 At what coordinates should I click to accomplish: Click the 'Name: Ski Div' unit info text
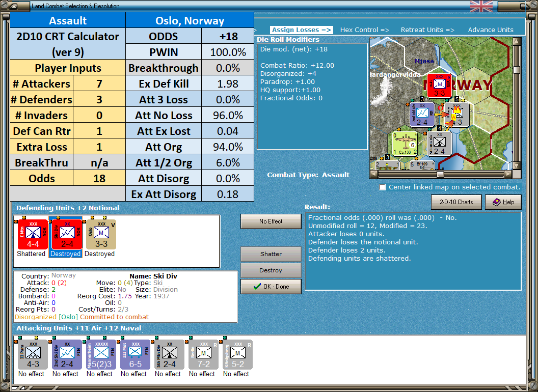pos(153,276)
